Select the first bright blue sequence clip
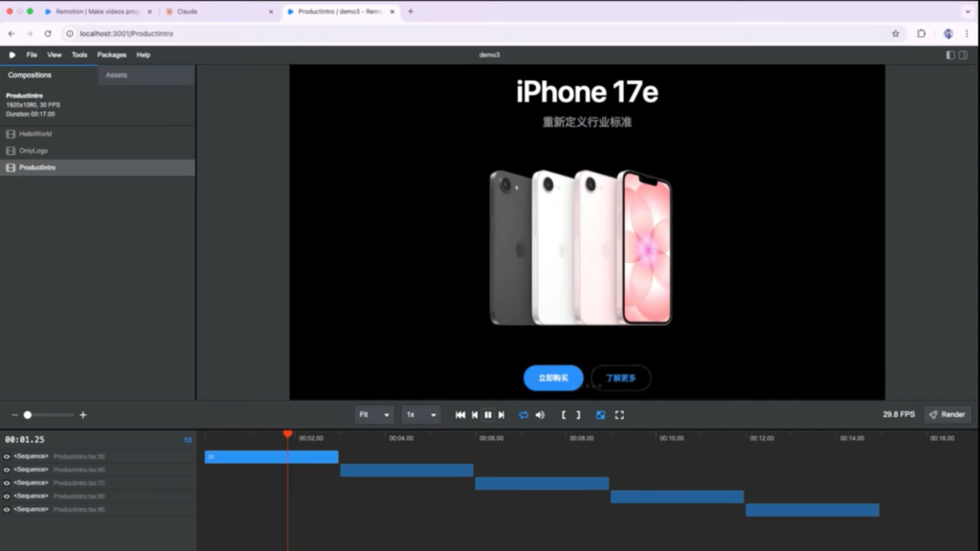Screen dimensions: 980x551 271,456
